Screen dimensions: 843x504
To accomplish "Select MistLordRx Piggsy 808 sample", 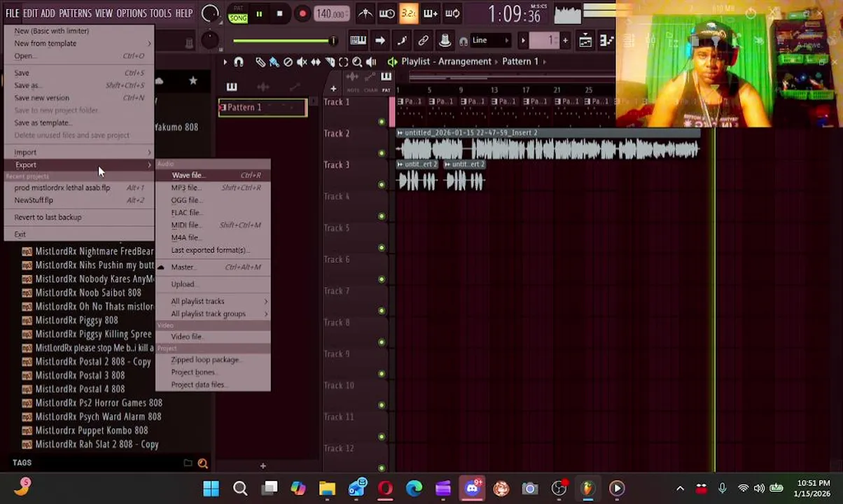I will point(76,321).
